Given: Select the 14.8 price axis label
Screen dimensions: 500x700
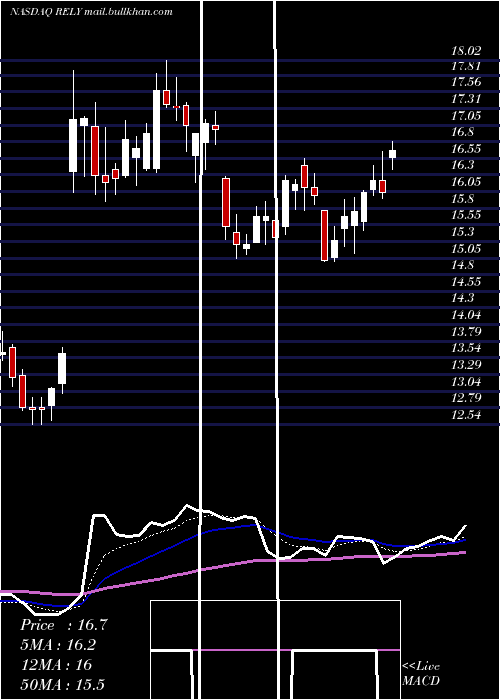Looking at the screenshot, I should click(463, 265).
